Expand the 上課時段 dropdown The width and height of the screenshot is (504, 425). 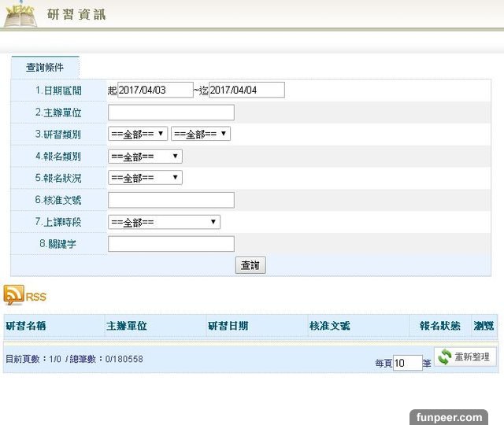[x=164, y=222]
